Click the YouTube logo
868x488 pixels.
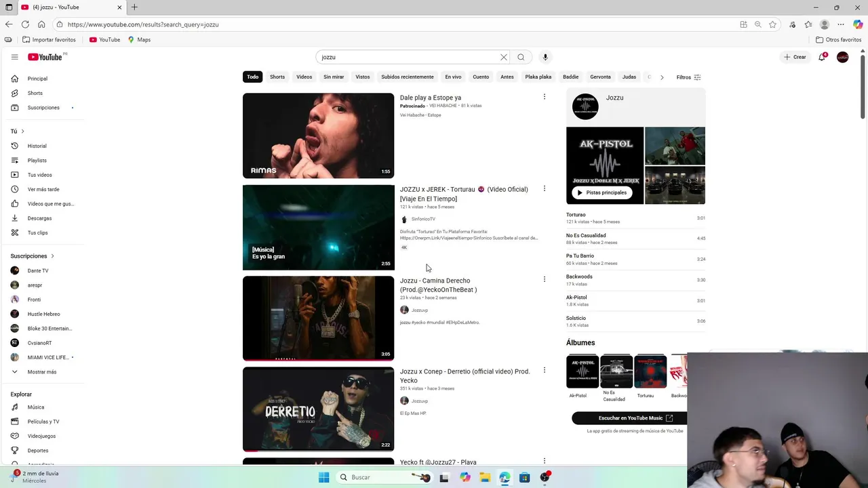[45, 57]
